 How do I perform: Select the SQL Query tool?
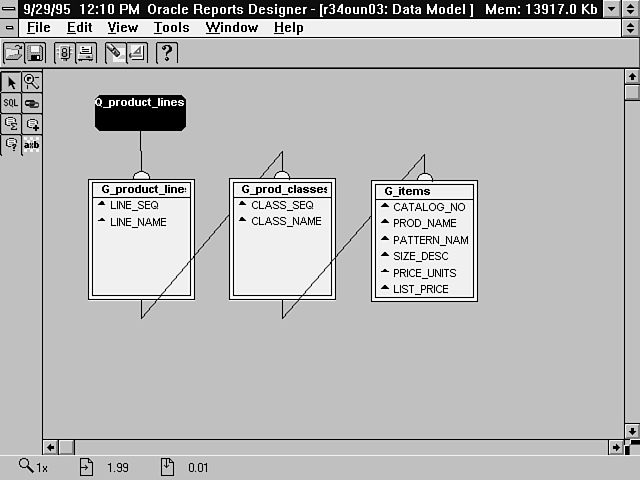coord(11,103)
